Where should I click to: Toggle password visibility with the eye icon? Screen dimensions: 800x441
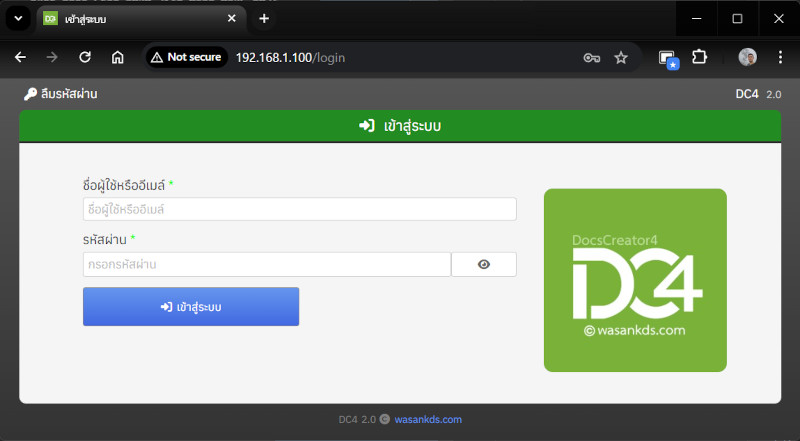pos(484,264)
